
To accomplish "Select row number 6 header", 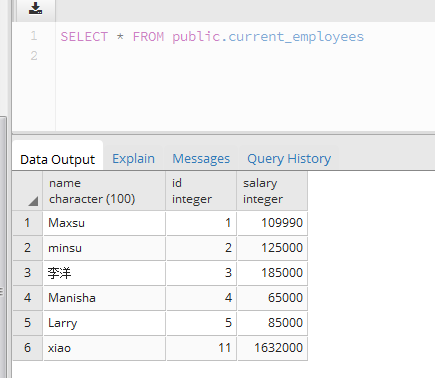I will (x=28, y=348).
